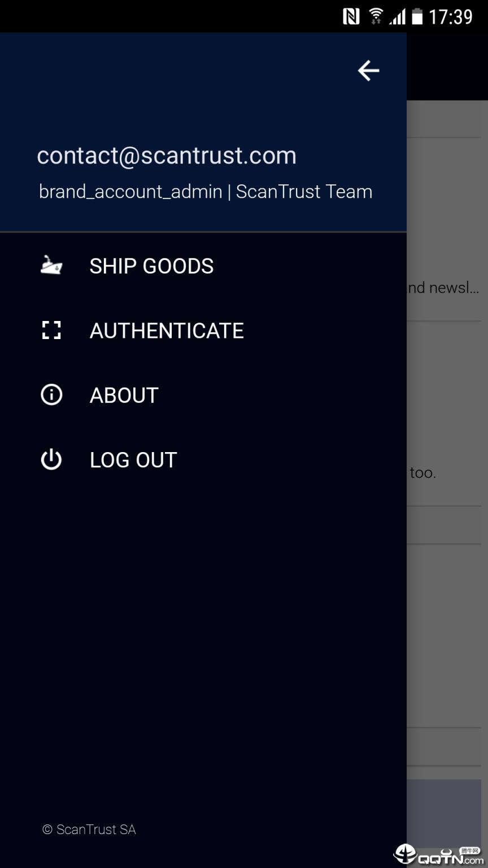
Task: Click the © ScanTrust SA footer text
Action: [89, 830]
